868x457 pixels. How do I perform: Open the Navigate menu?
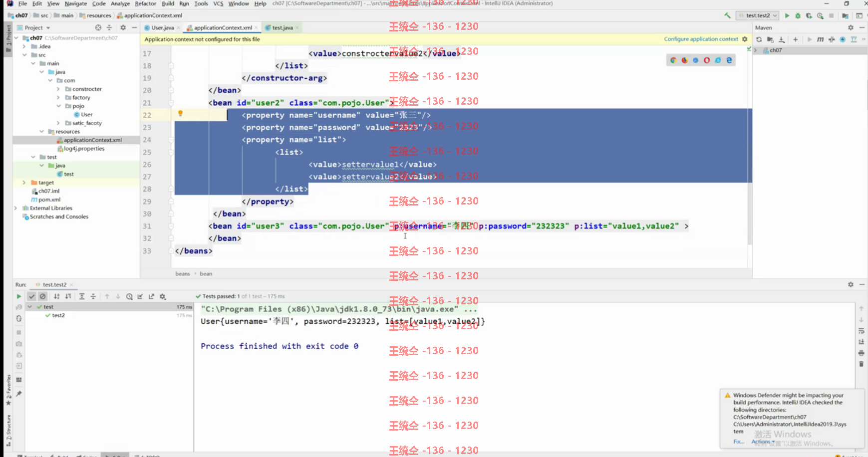(x=75, y=3)
